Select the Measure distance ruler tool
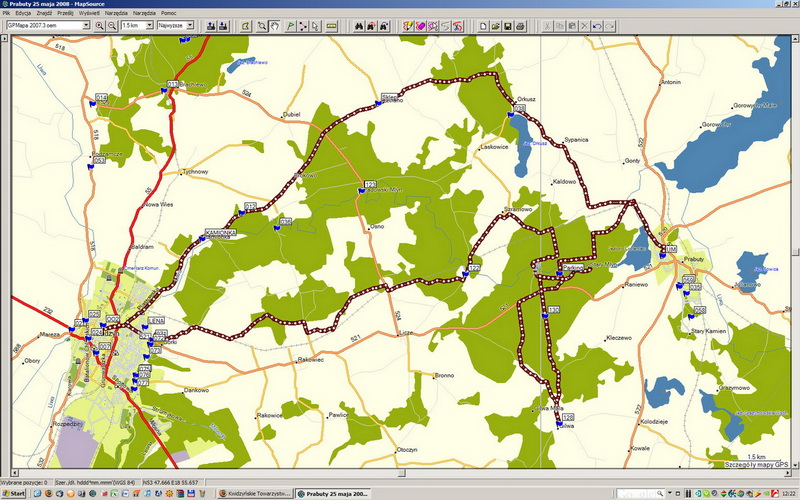The image size is (800, 500). click(331, 25)
